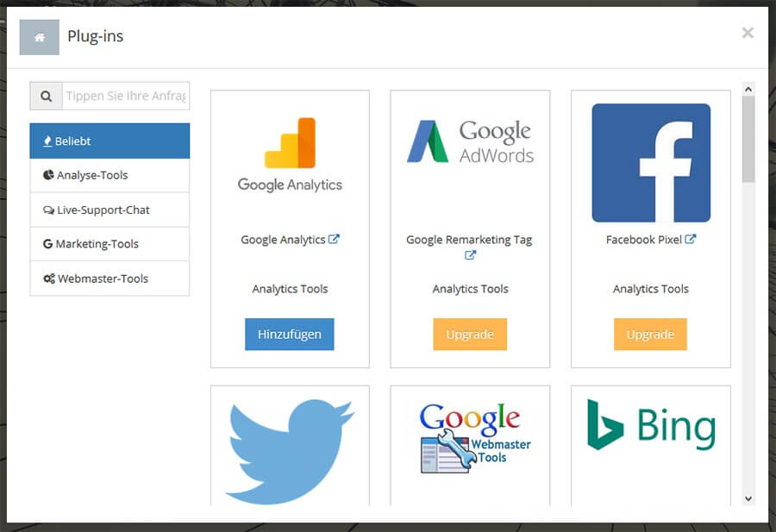This screenshot has height=532, width=776.
Task: Open Facebook Pixel external link icon
Action: (691, 240)
